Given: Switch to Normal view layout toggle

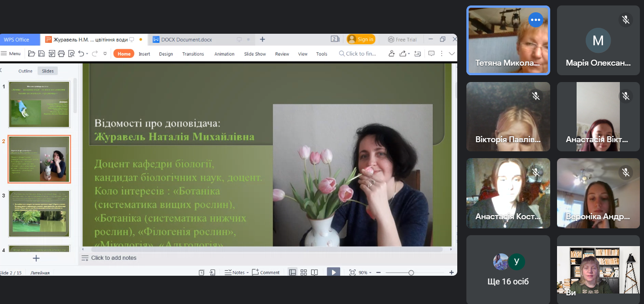Looking at the screenshot, I should [x=292, y=272].
